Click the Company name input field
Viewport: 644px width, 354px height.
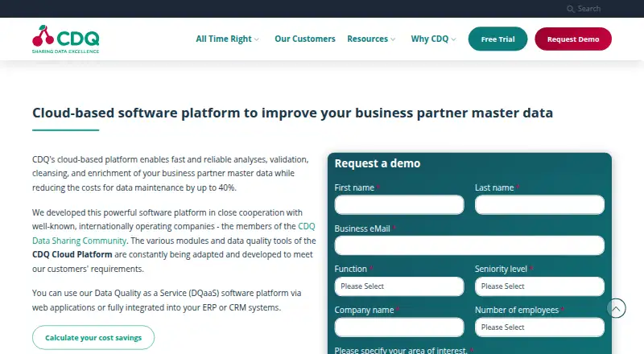[399, 327]
